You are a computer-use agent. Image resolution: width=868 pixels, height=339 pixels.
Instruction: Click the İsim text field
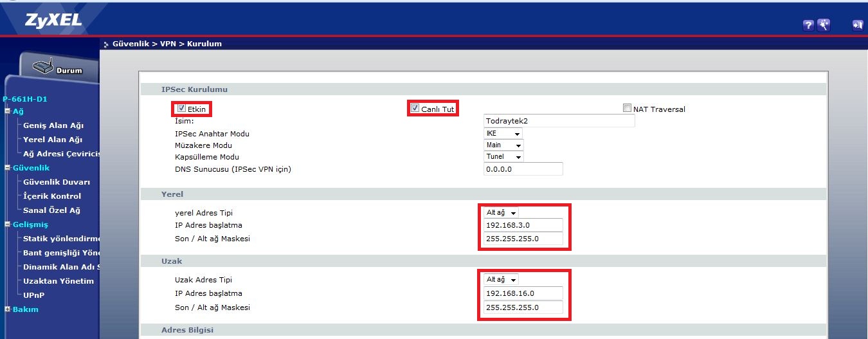pos(559,121)
